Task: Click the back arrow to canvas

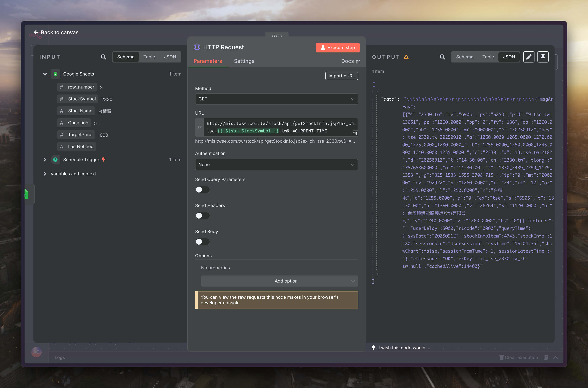Action: pos(36,32)
